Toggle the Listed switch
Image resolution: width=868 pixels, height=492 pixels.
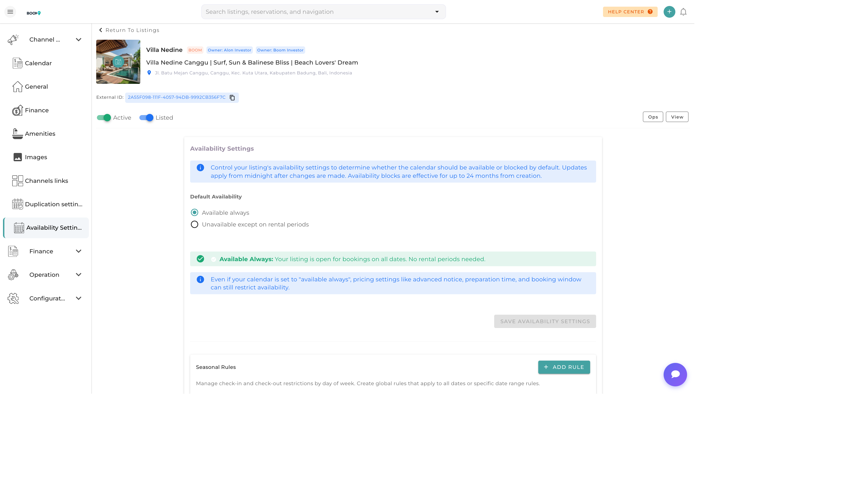[x=146, y=118]
